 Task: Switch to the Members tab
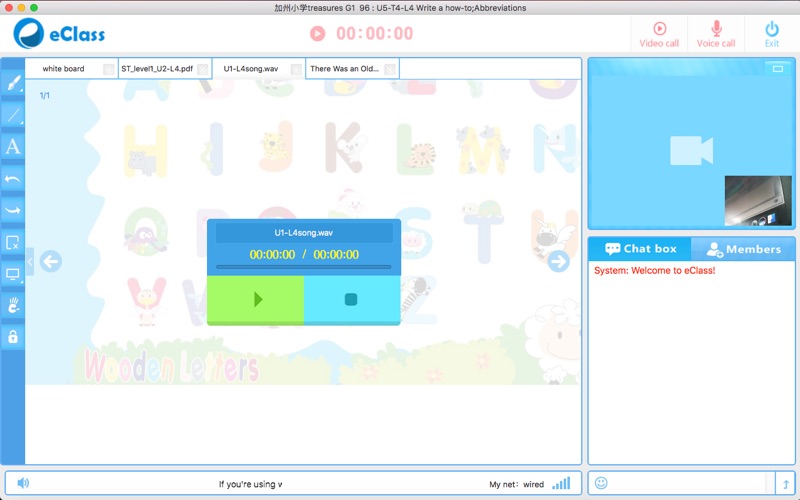pos(743,249)
